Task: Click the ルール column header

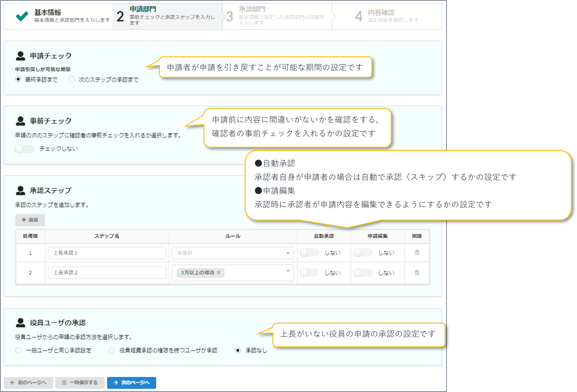Action: point(233,236)
